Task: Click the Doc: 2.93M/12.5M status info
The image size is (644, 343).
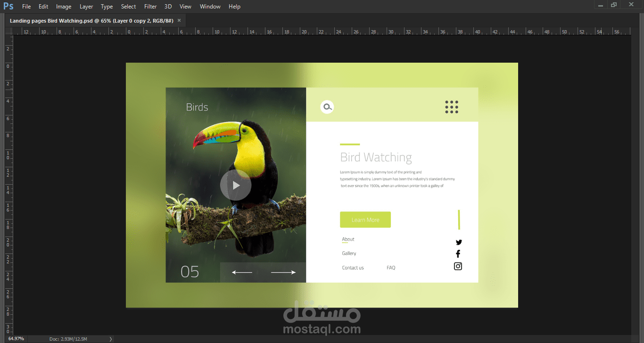Action: coord(68,339)
